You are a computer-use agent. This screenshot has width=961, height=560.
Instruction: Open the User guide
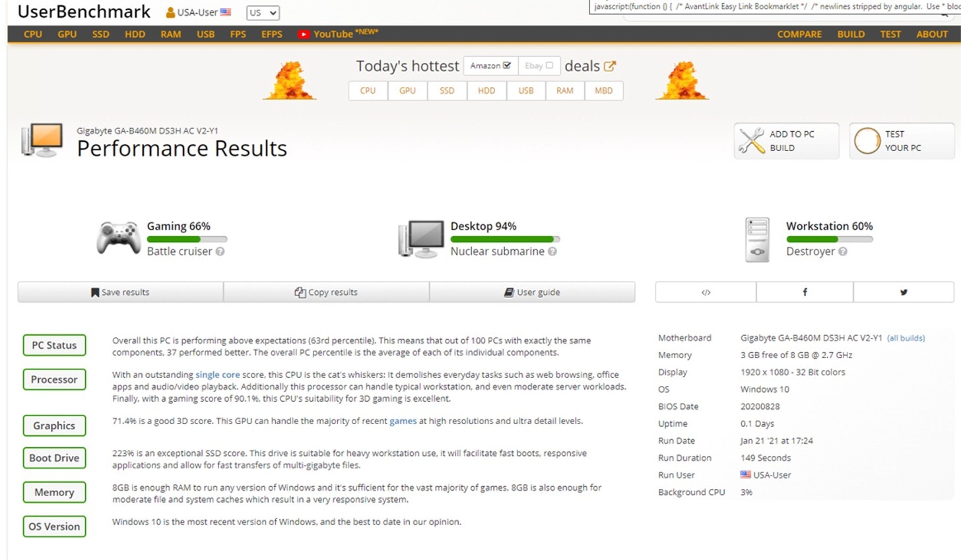tap(532, 292)
